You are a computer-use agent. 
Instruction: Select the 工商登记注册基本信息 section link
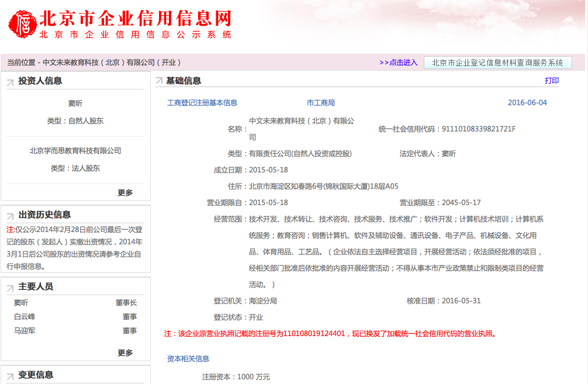(x=202, y=103)
